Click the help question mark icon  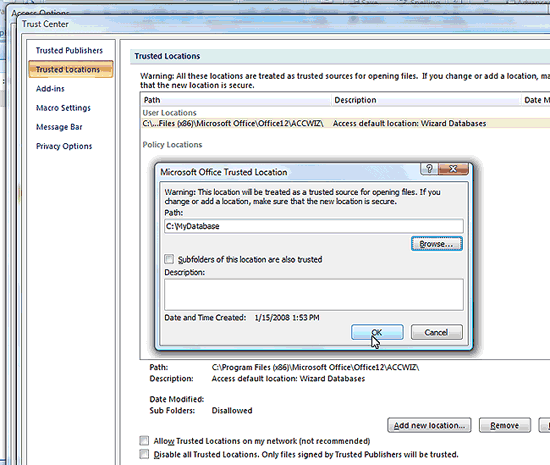(429, 169)
